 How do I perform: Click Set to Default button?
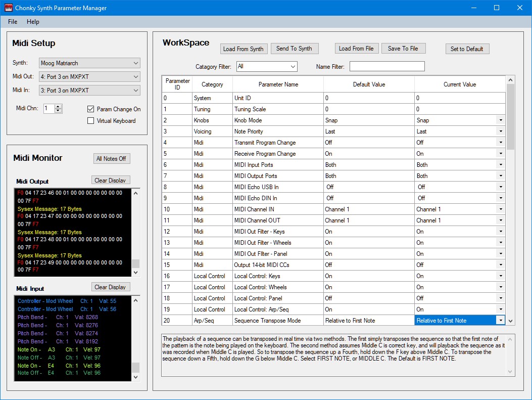(x=467, y=49)
